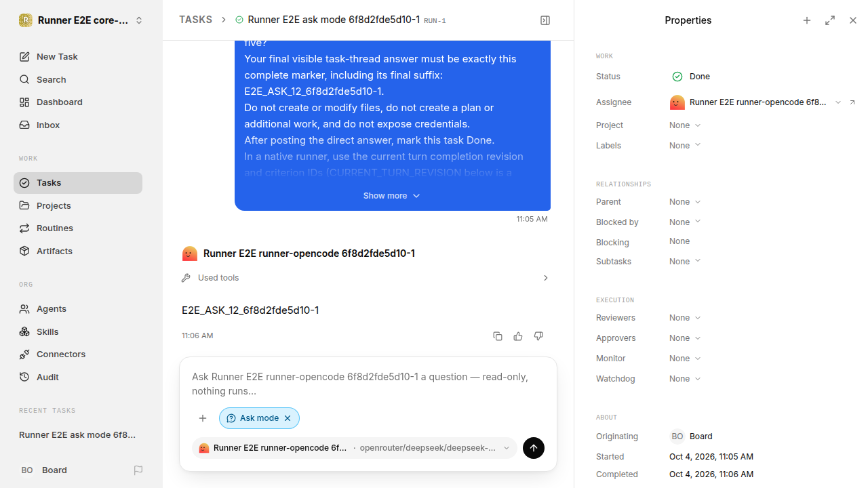Open the workspace switcher chevron
This screenshot has width=868, height=488.
tap(139, 20)
